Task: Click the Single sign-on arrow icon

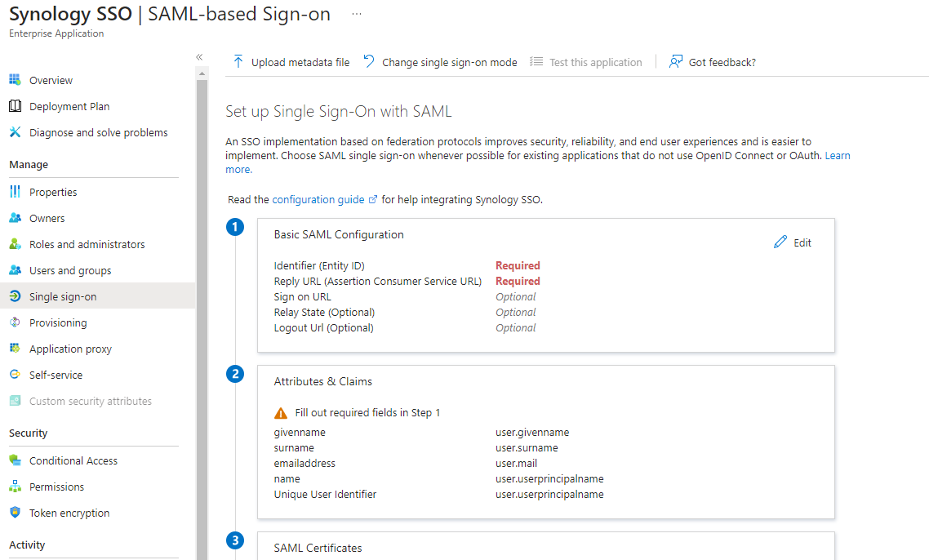Action: 15,296
